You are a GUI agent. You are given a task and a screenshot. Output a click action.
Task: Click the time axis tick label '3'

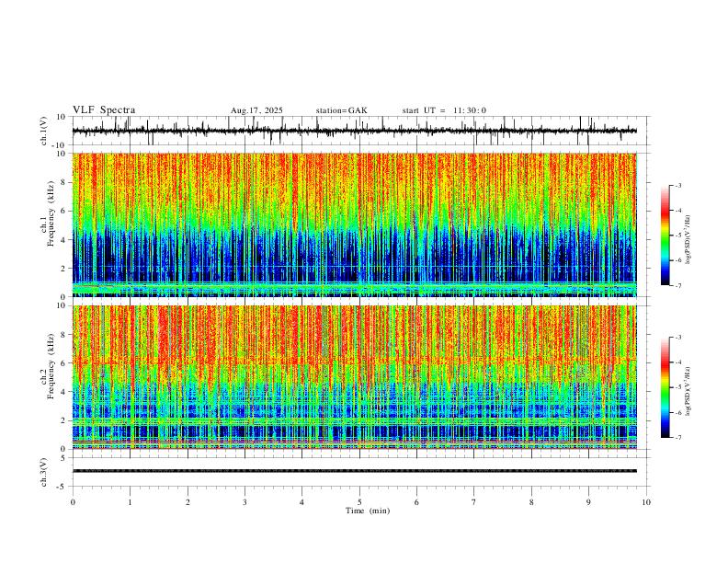tap(245, 502)
